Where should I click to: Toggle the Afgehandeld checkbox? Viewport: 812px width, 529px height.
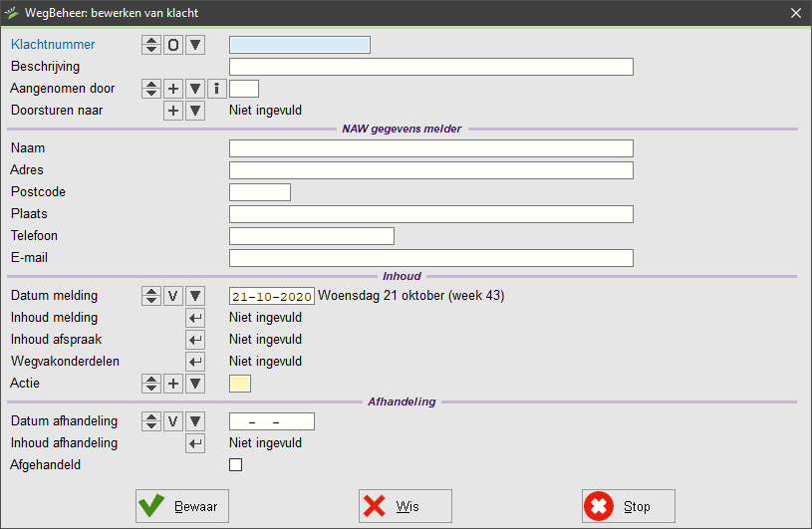pos(235,465)
